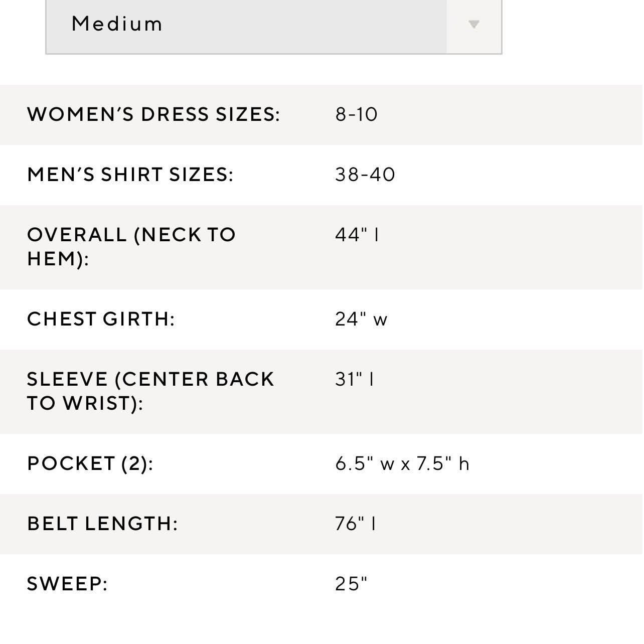
Task: Select the 76" l belt length value
Action: (x=355, y=524)
